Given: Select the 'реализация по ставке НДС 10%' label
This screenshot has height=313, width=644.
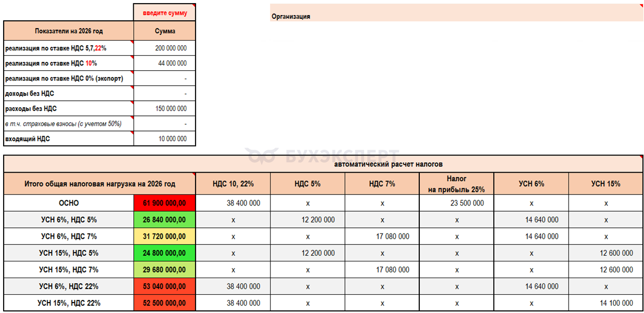Looking at the screenshot, I should coord(69,63).
